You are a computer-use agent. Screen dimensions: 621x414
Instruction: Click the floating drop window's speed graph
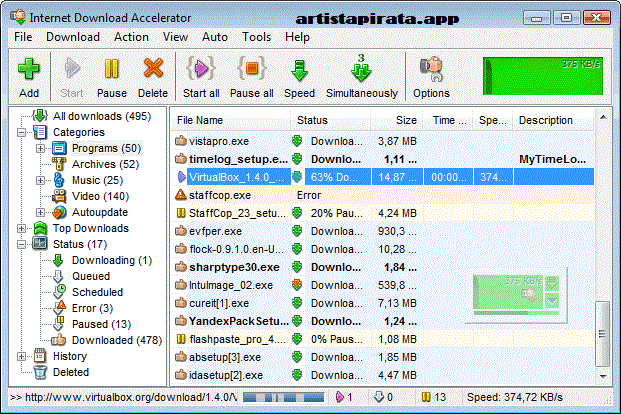(508, 292)
